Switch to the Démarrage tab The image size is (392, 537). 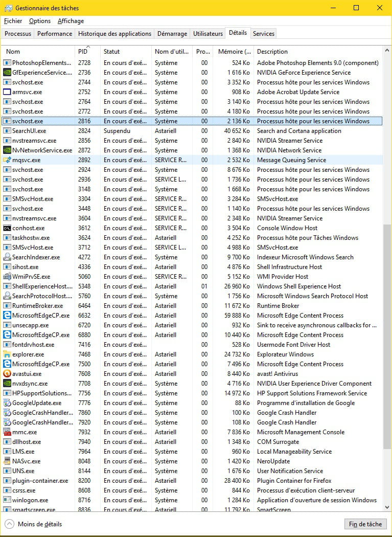172,34
